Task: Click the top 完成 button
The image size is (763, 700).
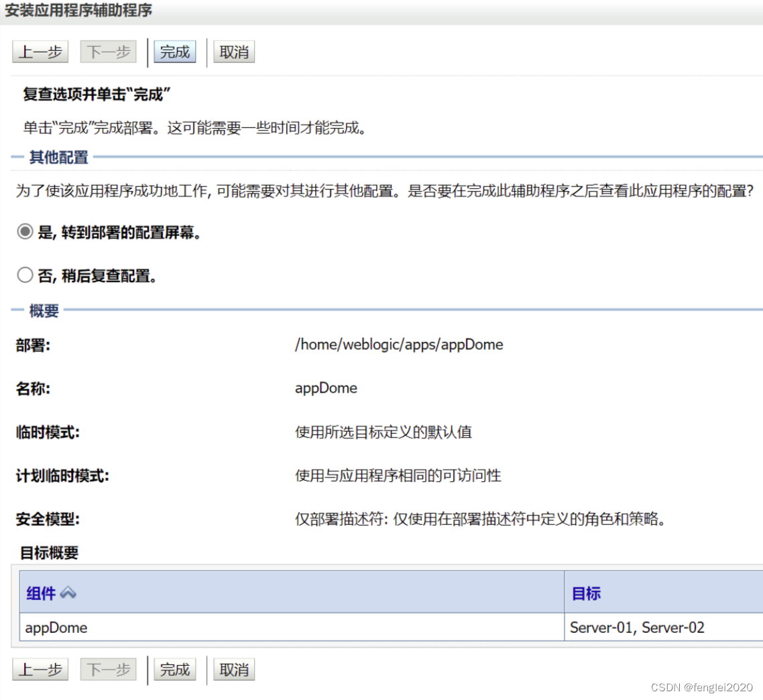Action: 174,52
